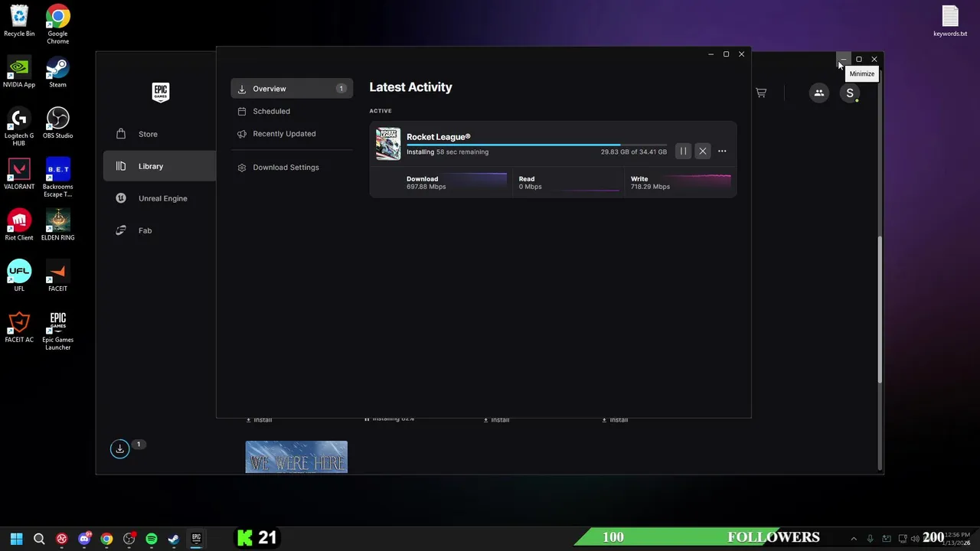Image resolution: width=980 pixels, height=551 pixels.
Task: Select Epic Games Launcher desktop shortcut
Action: [57, 331]
